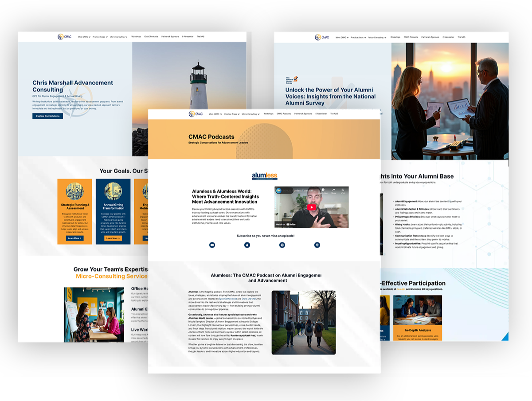Click the Chris Marshall Advancement Consulting heading

[x=73, y=86]
